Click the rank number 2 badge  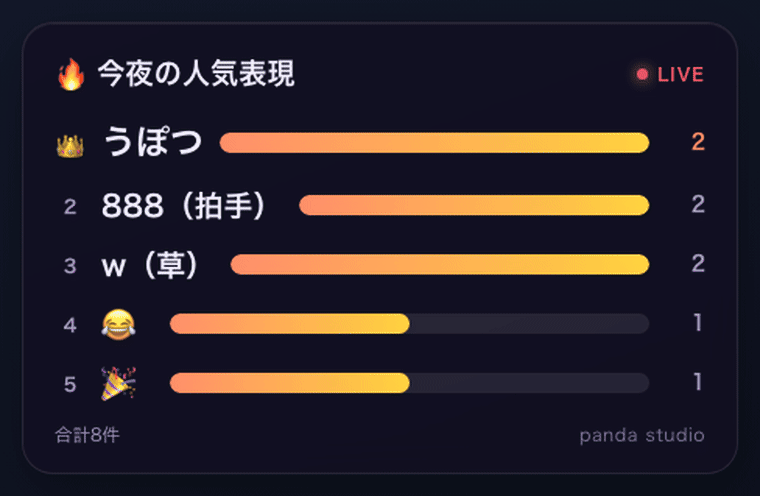70,207
